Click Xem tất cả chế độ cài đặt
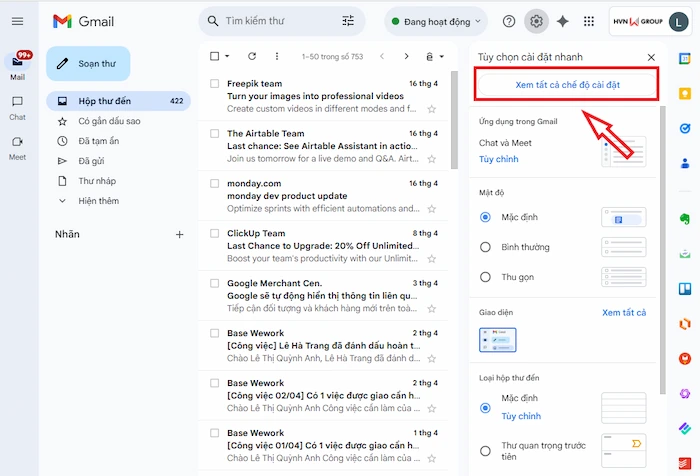This screenshot has height=476, width=700. [567, 84]
